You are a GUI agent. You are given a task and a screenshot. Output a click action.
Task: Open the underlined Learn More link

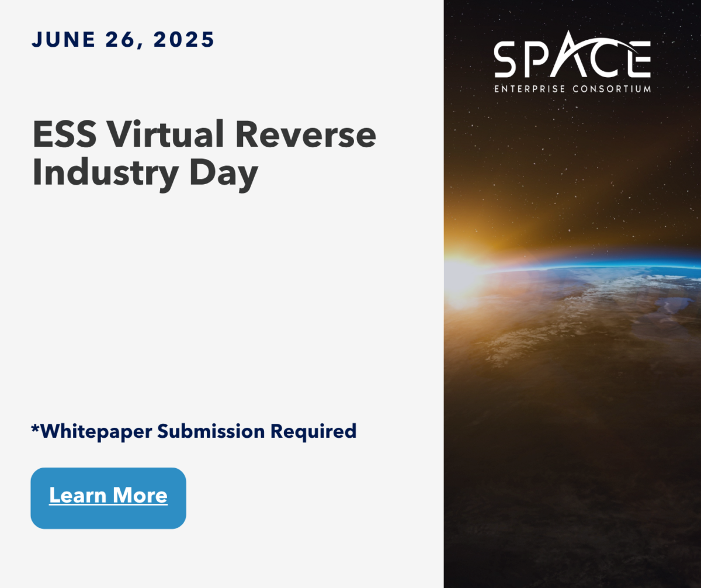[x=108, y=496]
